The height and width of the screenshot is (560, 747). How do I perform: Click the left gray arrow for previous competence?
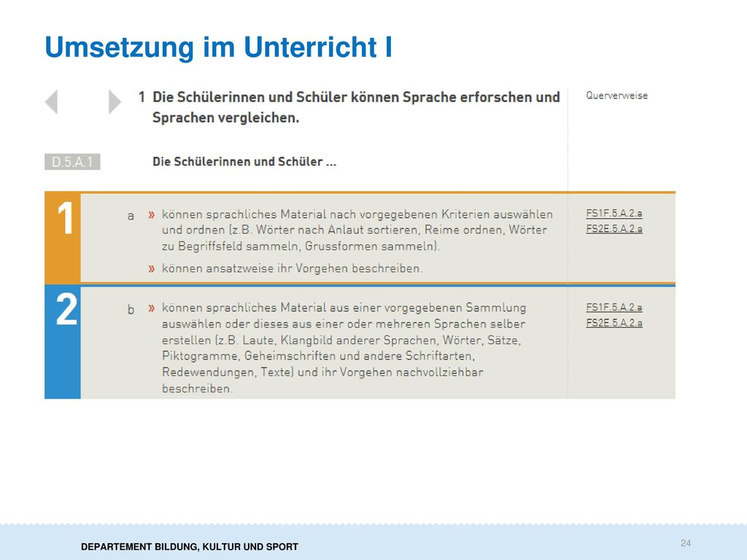52,101
